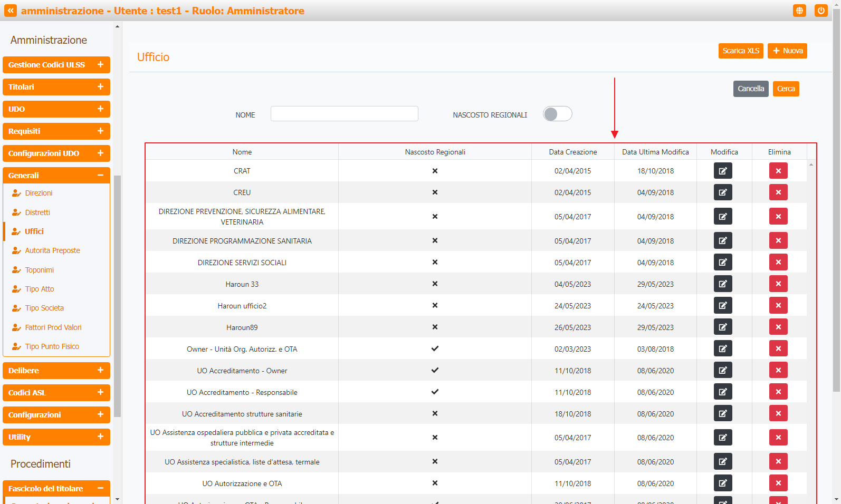Open the language globe icon
Viewport: 841px width, 504px height.
click(799, 11)
